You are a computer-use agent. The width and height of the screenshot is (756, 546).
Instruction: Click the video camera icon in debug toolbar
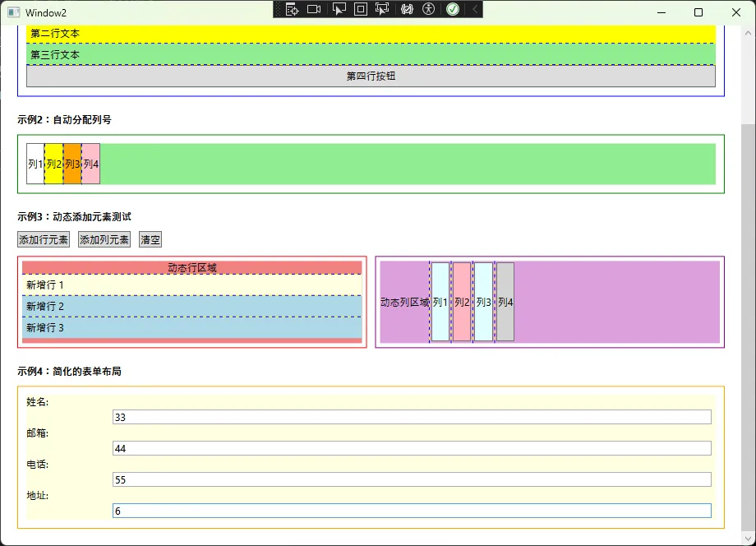click(x=314, y=9)
